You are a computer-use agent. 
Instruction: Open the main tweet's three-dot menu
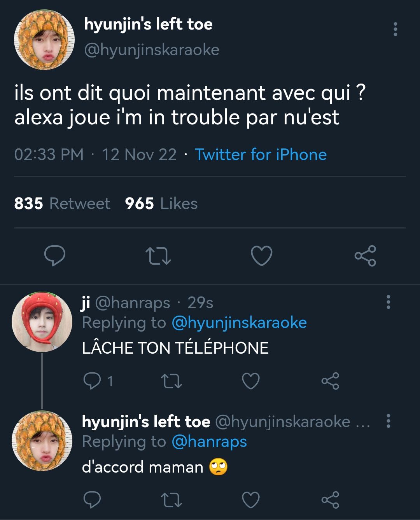click(x=395, y=29)
